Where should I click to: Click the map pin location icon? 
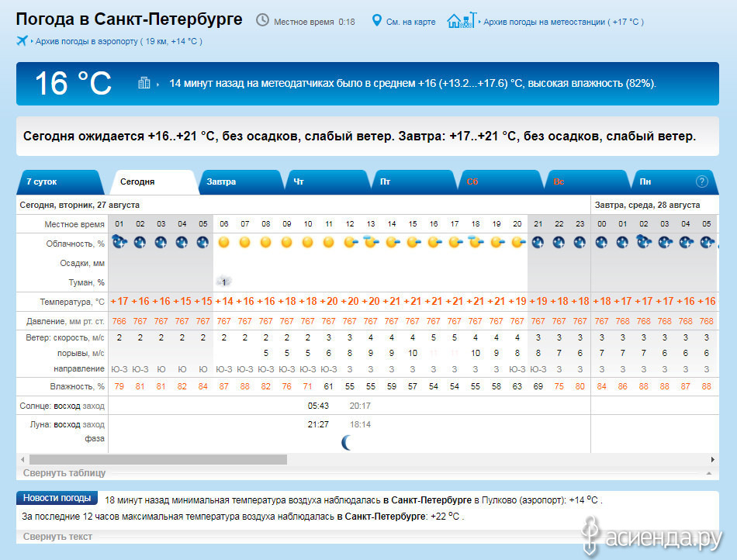pyautogui.click(x=376, y=20)
